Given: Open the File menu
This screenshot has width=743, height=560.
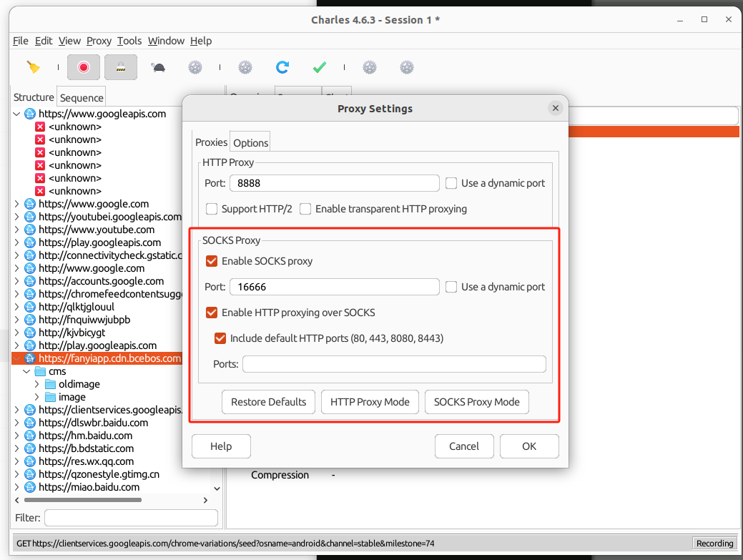Looking at the screenshot, I should click(x=20, y=41).
